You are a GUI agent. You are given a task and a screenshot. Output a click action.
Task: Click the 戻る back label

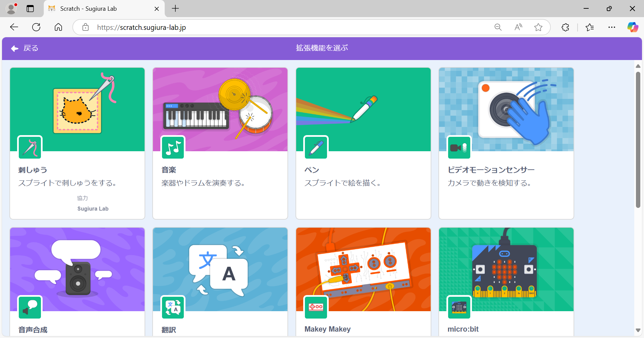coord(31,48)
